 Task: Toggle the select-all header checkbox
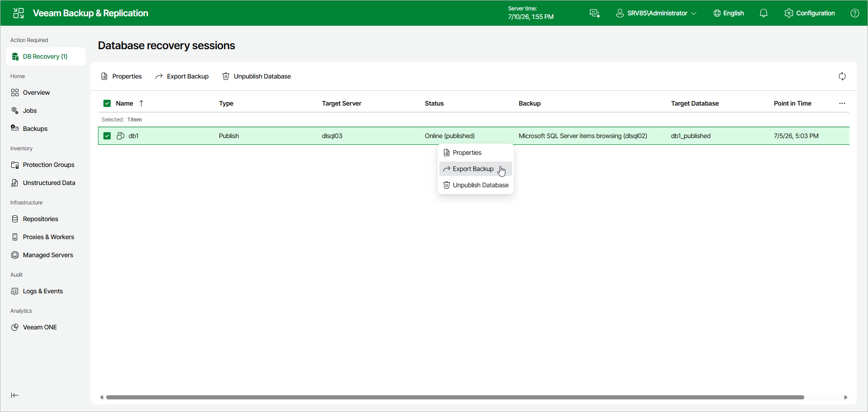[107, 103]
